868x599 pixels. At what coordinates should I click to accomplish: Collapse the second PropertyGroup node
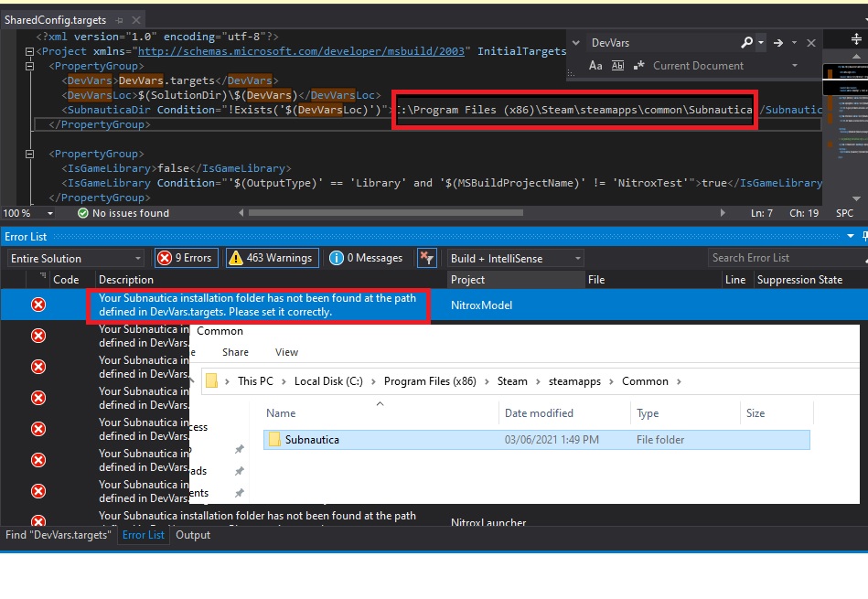coord(30,154)
